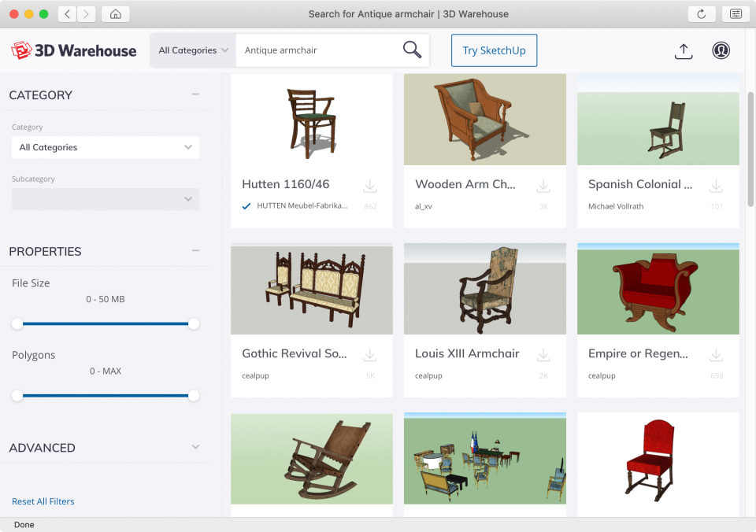Screen dimensions: 756x532
Task: Open the user profile icon
Action: coord(721,50)
